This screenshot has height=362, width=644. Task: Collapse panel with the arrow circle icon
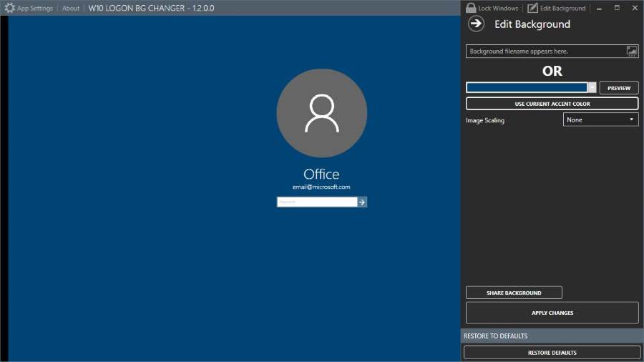[476, 24]
